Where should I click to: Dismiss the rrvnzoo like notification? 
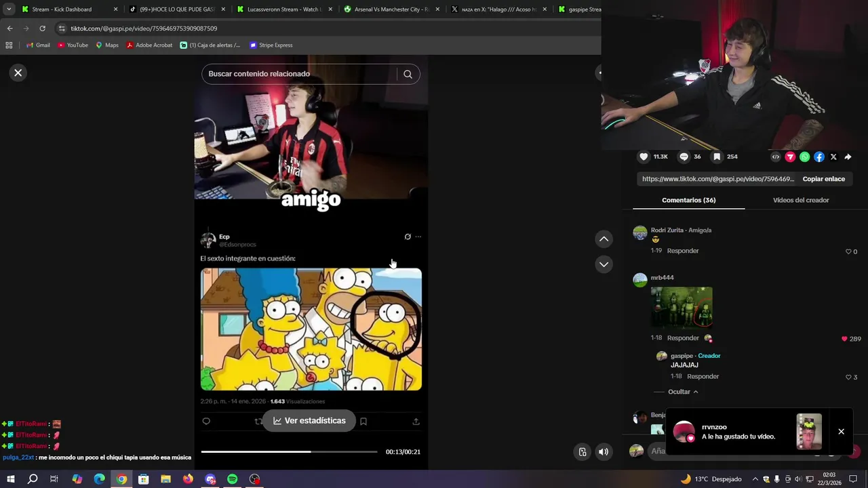pos(841,432)
